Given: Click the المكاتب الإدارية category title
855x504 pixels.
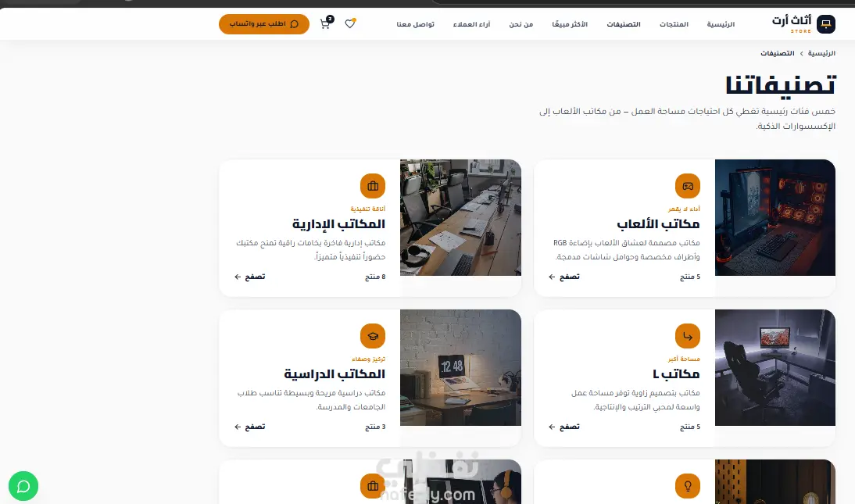Looking at the screenshot, I should pyautogui.click(x=338, y=223).
